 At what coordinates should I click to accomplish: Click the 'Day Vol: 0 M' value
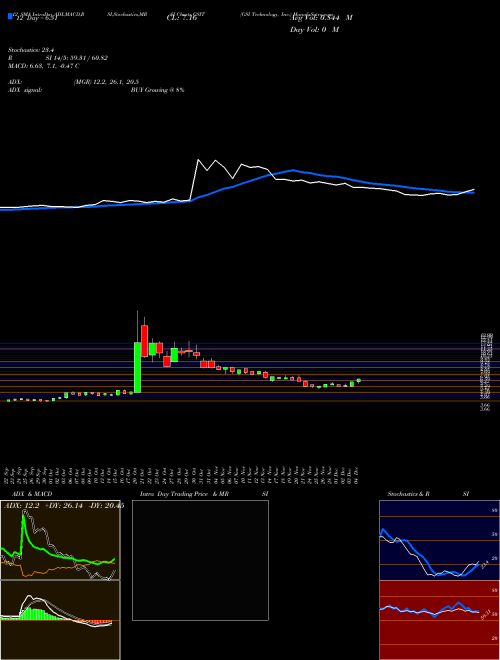point(314,30)
